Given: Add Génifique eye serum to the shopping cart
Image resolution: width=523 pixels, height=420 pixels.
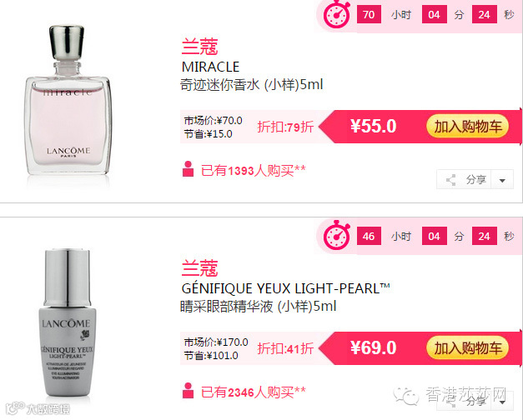Looking at the screenshot, I should click(x=467, y=348).
